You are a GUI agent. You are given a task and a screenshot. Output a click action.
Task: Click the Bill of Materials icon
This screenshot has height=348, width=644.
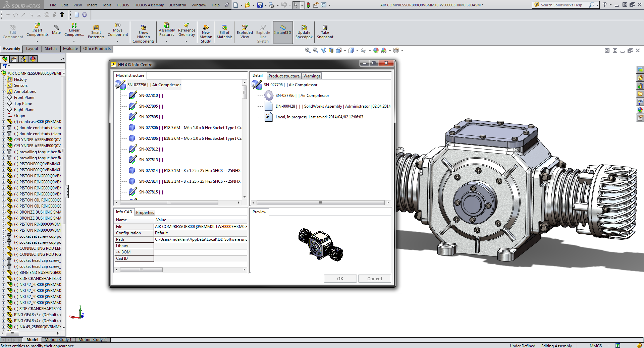point(224,32)
